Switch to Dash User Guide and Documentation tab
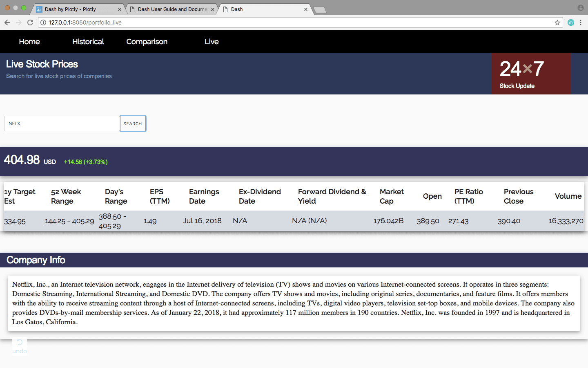 [x=171, y=9]
